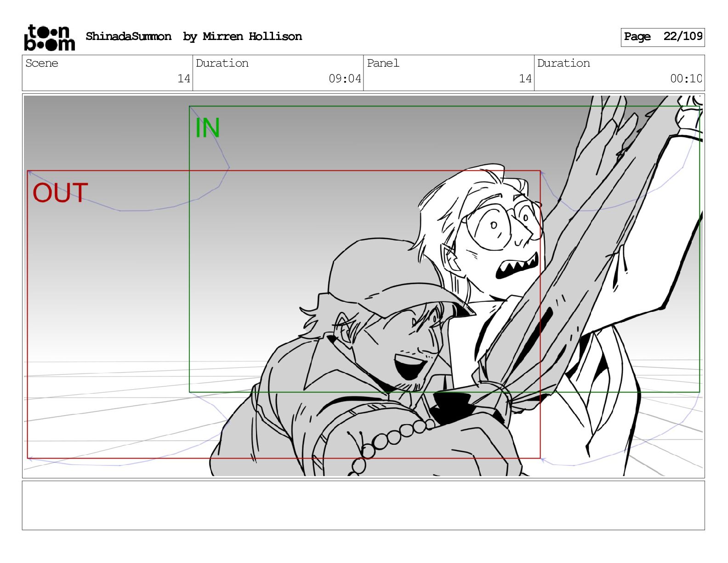The image size is (728, 563).
Task: Click the Toon Boom logo
Action: [49, 38]
